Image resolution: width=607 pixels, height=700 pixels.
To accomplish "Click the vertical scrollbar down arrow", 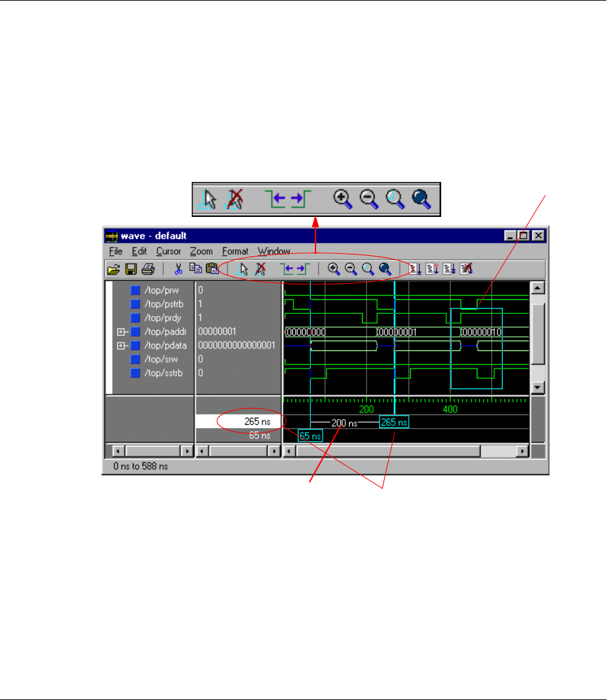I will click(537, 387).
